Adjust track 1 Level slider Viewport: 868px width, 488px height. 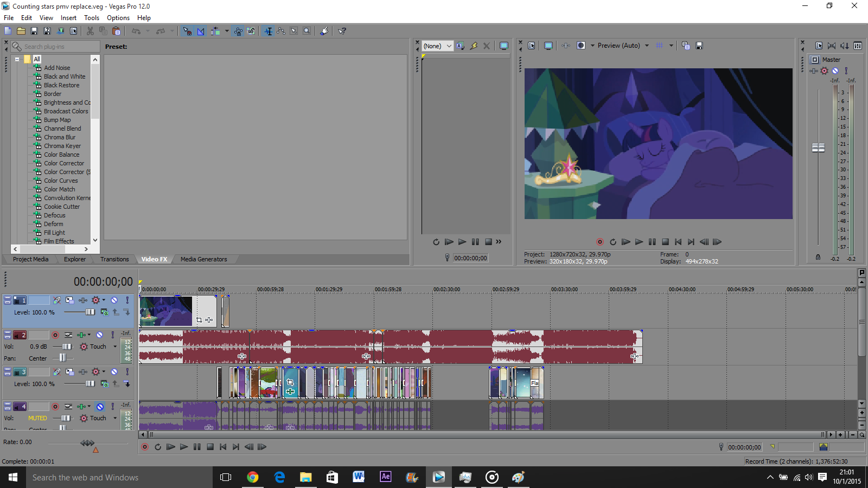(x=90, y=312)
